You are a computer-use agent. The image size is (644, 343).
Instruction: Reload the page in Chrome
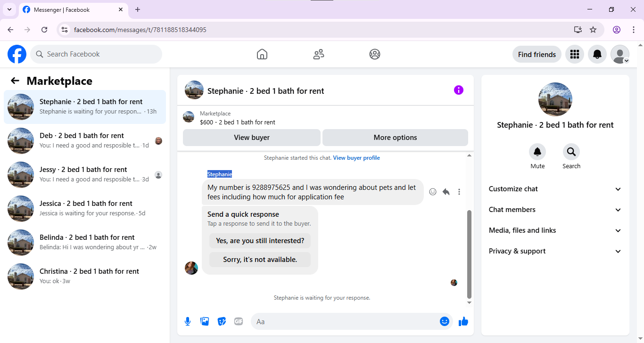click(44, 30)
